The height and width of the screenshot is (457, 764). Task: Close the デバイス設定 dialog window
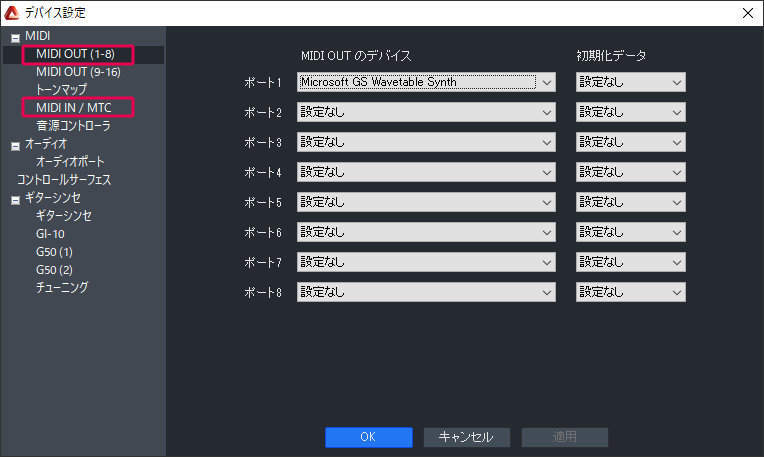746,13
